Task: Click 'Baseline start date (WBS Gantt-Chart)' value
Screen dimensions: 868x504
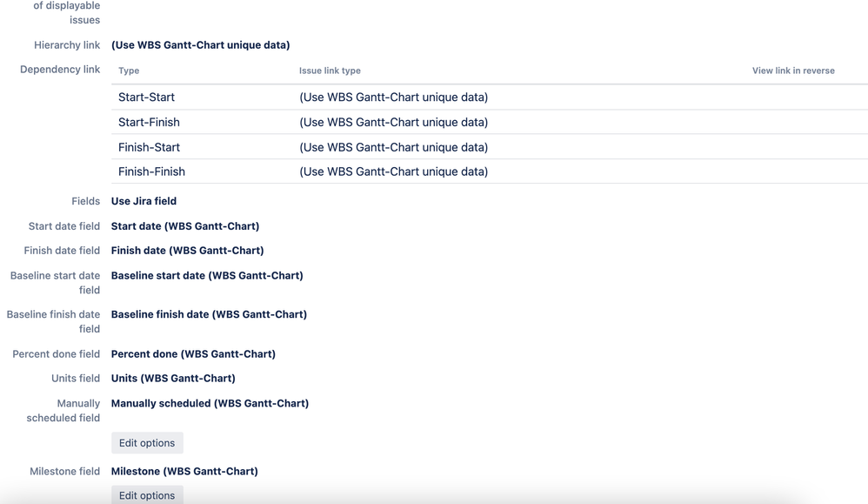Action: point(207,275)
